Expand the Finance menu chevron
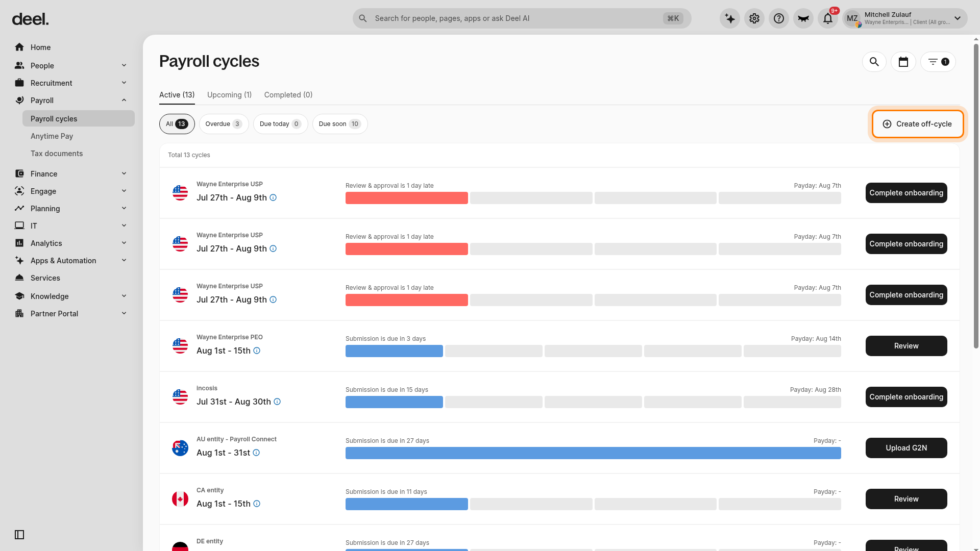Screen dimensions: 980x551 tap(124, 173)
